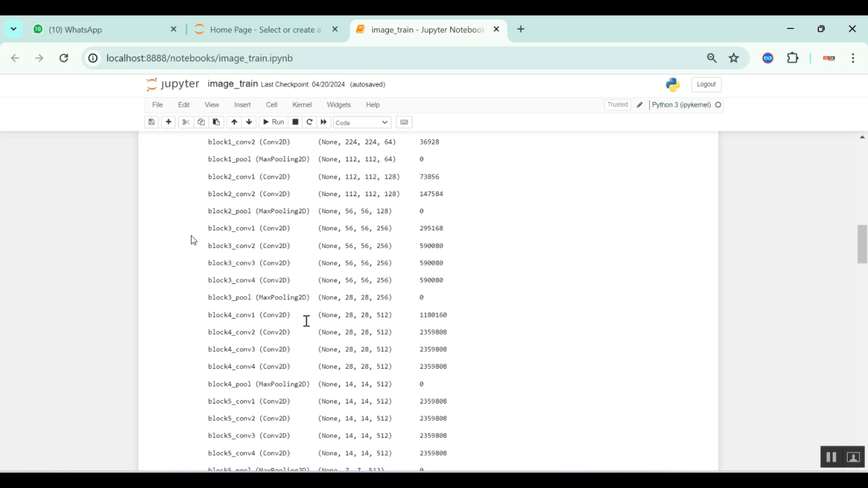Screen dimensions: 868x488
Task: Cut selected cells with the scissors icon
Action: [186, 122]
